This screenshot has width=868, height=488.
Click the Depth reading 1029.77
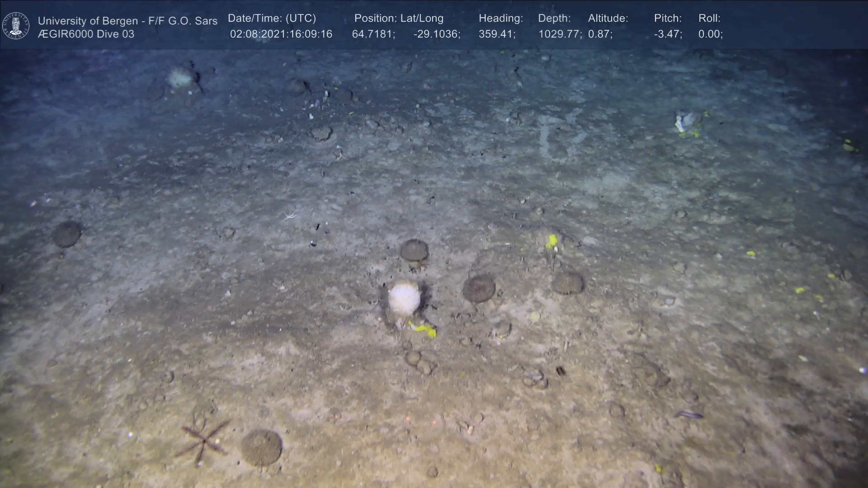click(559, 34)
